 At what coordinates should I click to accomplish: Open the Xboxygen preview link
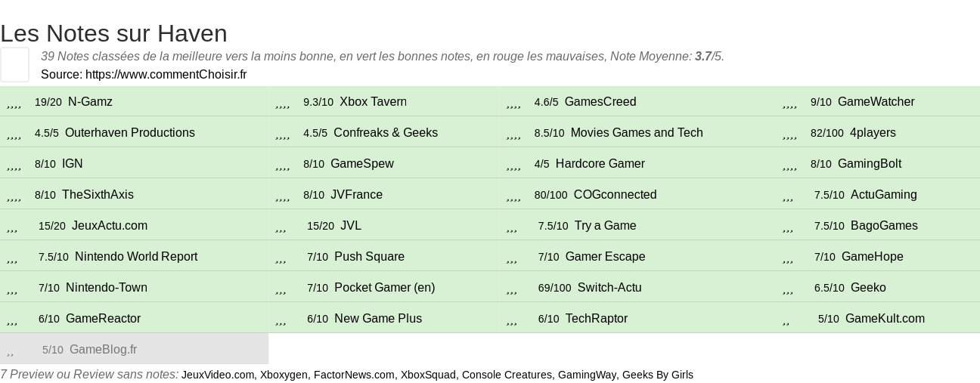click(x=284, y=375)
